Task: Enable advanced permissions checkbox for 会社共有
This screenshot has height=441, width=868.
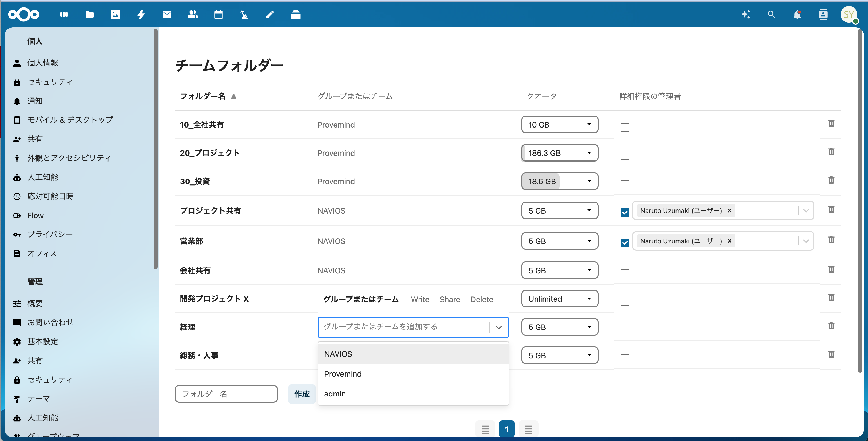Action: click(x=625, y=273)
